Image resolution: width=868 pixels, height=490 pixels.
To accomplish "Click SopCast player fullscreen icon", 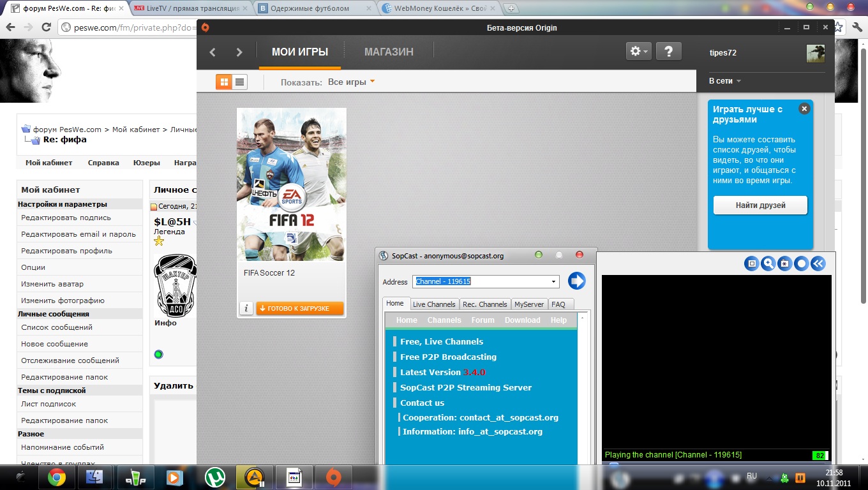I will (x=752, y=264).
